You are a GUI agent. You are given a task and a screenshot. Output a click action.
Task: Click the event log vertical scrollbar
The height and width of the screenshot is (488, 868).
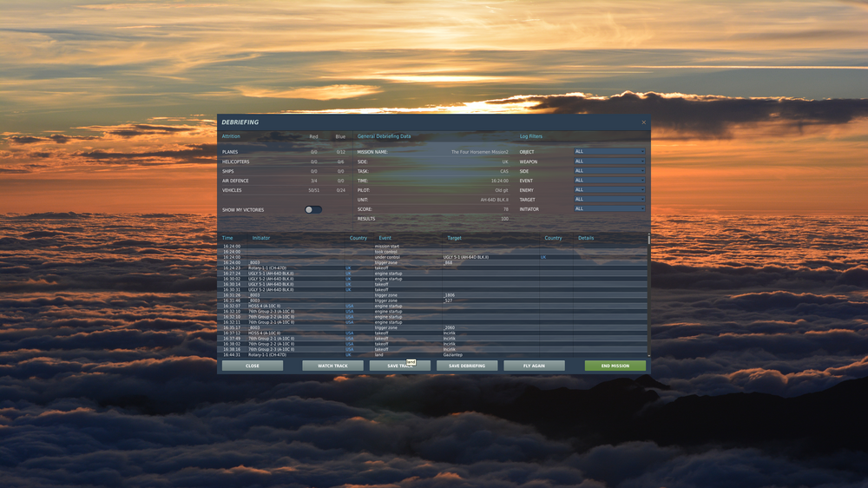coord(648,294)
